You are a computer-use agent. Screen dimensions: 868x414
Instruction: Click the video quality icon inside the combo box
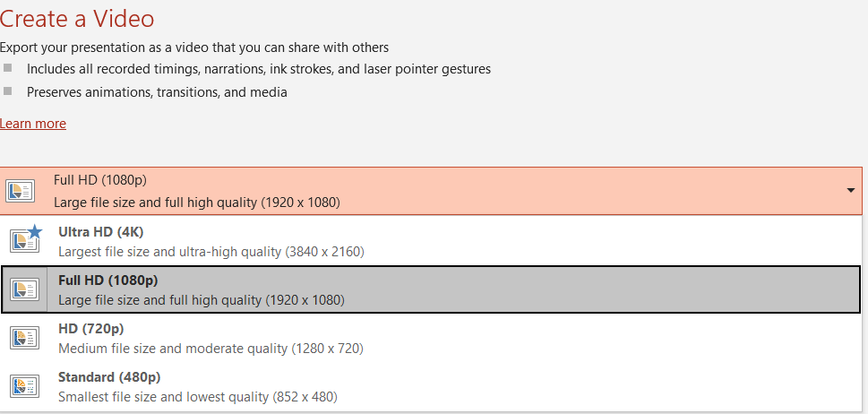pyautogui.click(x=20, y=190)
